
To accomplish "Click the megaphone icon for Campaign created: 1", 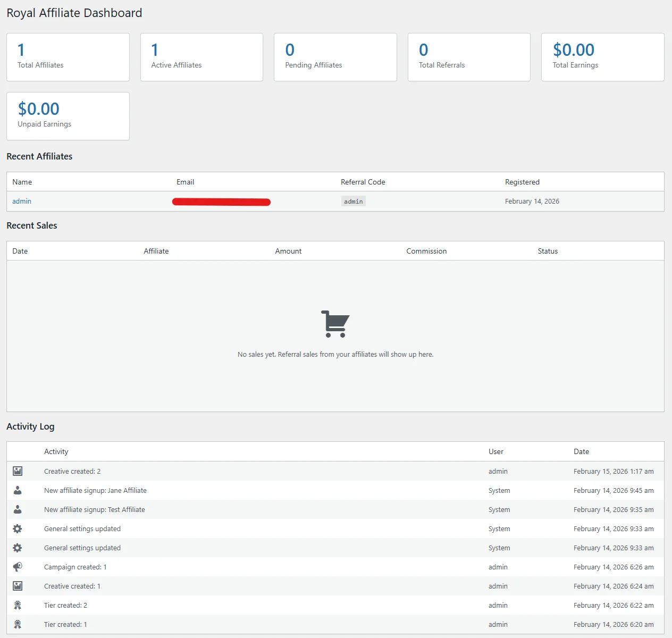I will click(x=18, y=567).
